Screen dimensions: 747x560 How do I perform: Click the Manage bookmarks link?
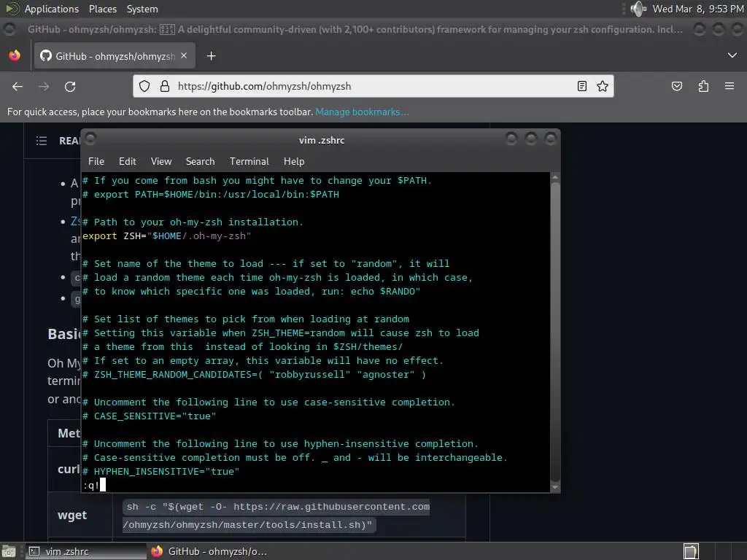[x=362, y=112]
